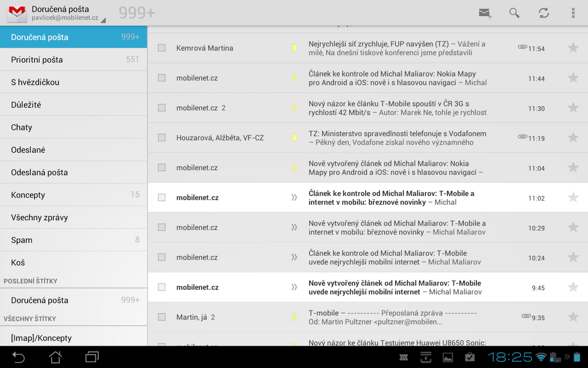This screenshot has width=588, height=368.
Task: Select the checkbox on the Martin, já conversation
Action: click(161, 317)
